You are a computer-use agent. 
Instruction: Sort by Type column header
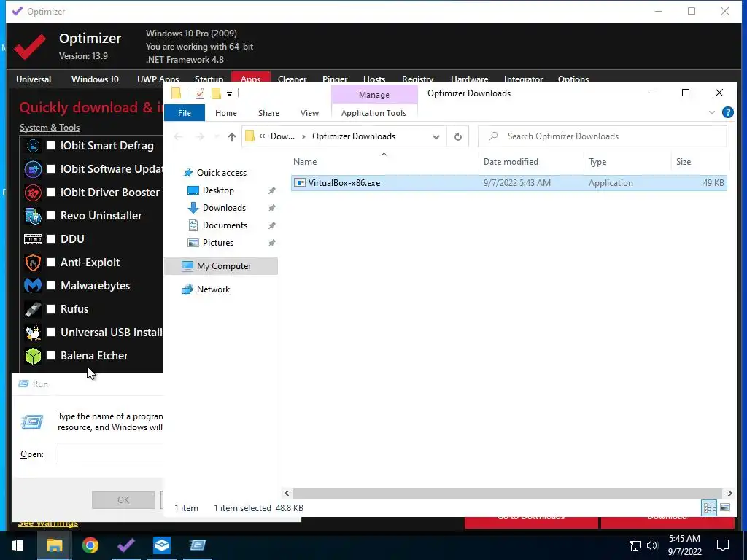(x=627, y=162)
